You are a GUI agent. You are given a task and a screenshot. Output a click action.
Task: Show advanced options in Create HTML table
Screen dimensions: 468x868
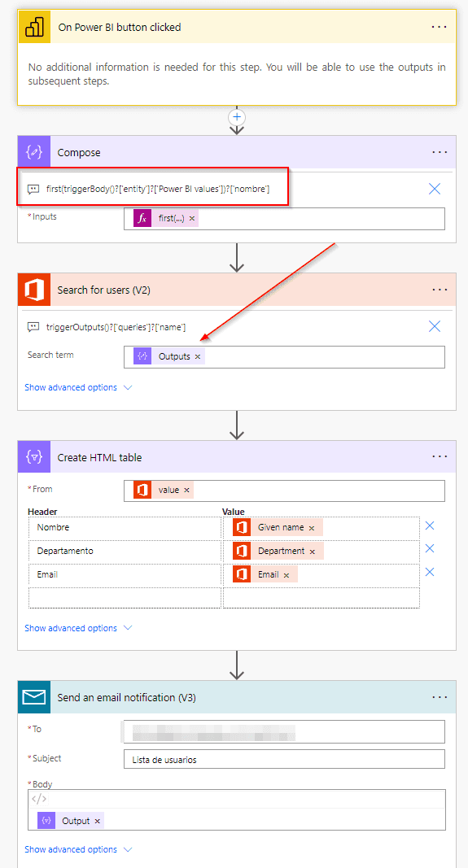(78, 628)
